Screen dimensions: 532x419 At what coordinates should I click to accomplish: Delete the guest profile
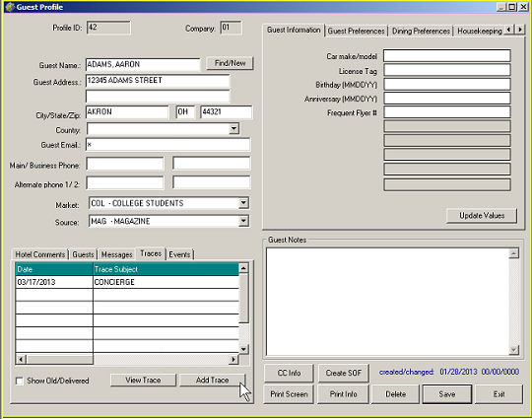396,394
